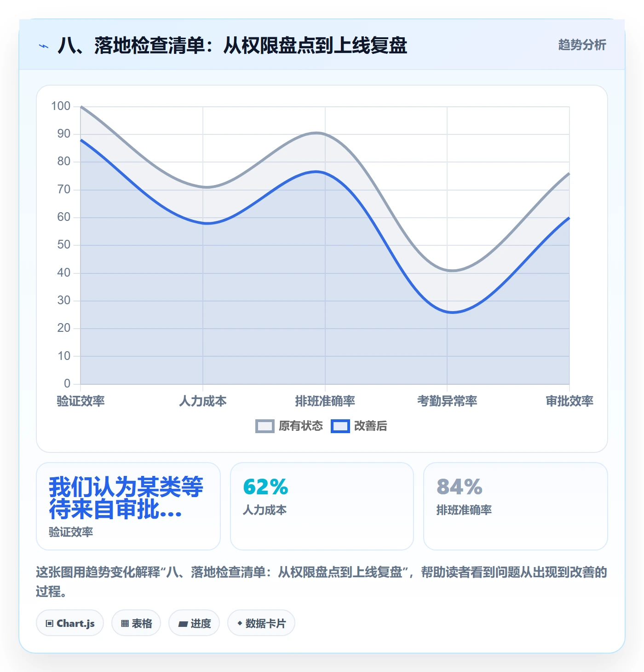The width and height of the screenshot is (644, 672).
Task: Click the 0 y-axis value
Action: pos(67,383)
